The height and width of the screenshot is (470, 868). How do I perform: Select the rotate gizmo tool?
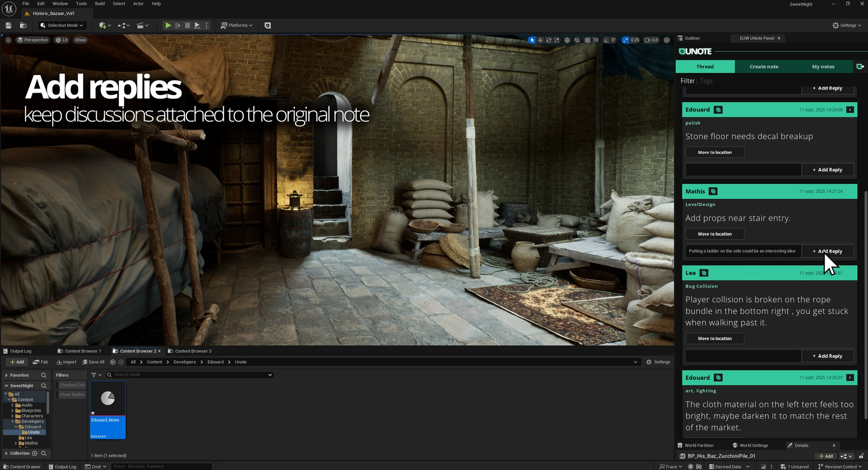[549, 40]
